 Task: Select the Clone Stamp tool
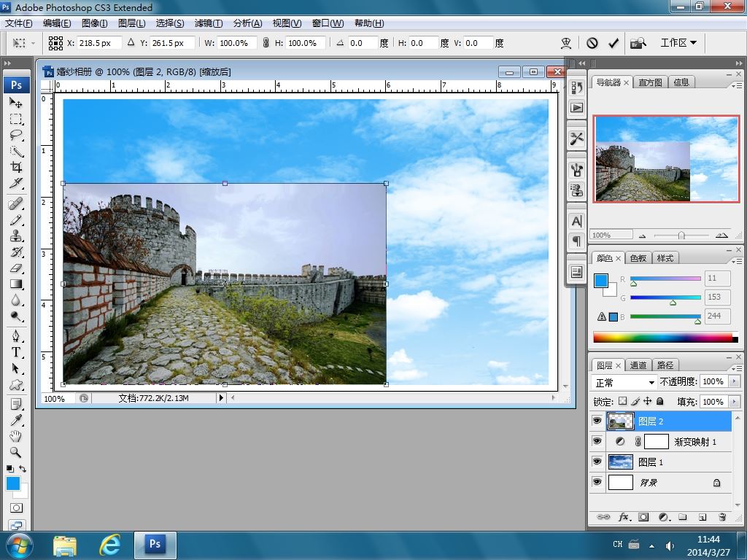[16, 236]
